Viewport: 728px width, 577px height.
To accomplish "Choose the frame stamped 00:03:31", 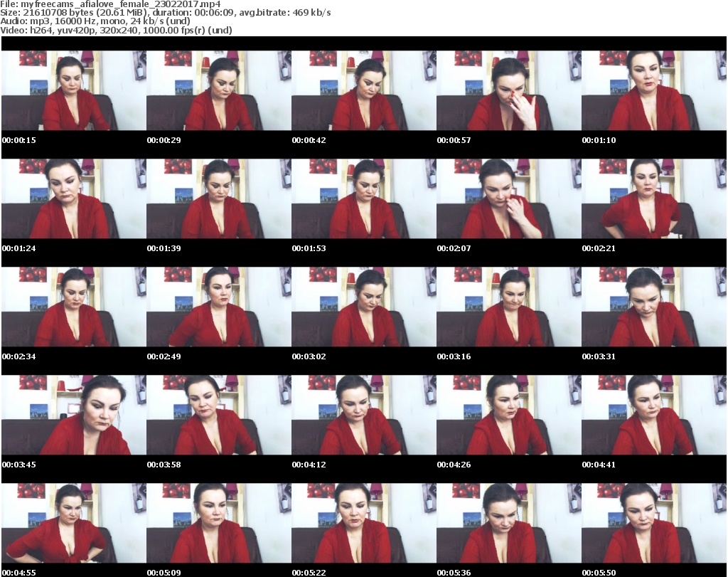I will click(x=654, y=307).
